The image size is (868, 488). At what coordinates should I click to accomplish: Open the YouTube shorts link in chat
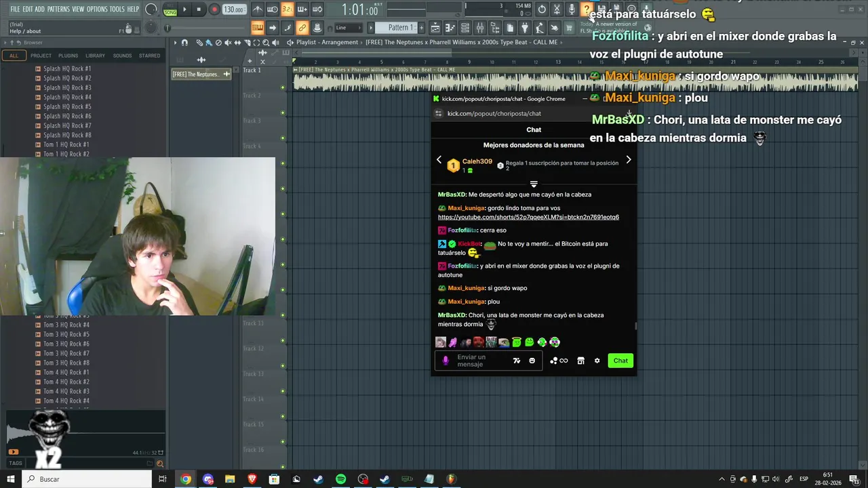528,217
